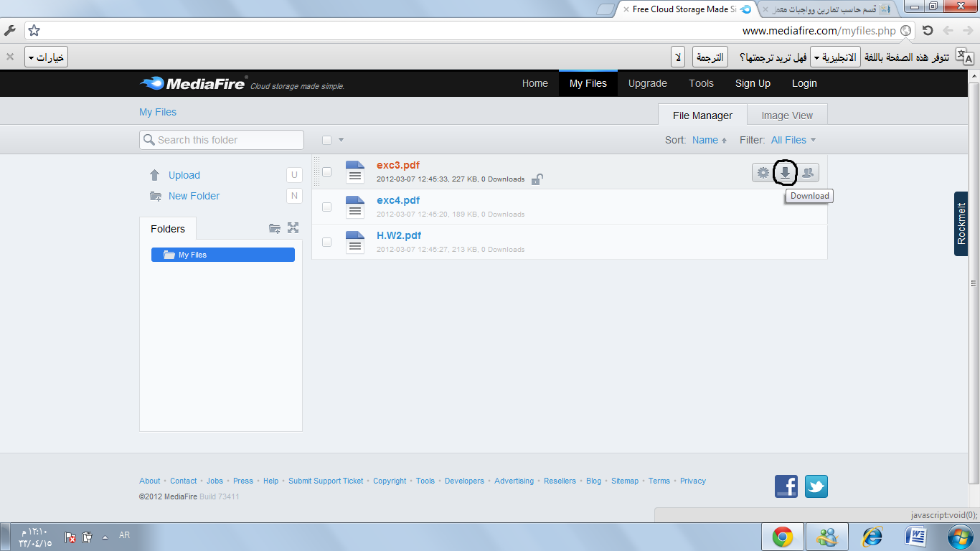Select the Folders tab in sidebar
The width and height of the screenshot is (980, 551).
pos(168,229)
